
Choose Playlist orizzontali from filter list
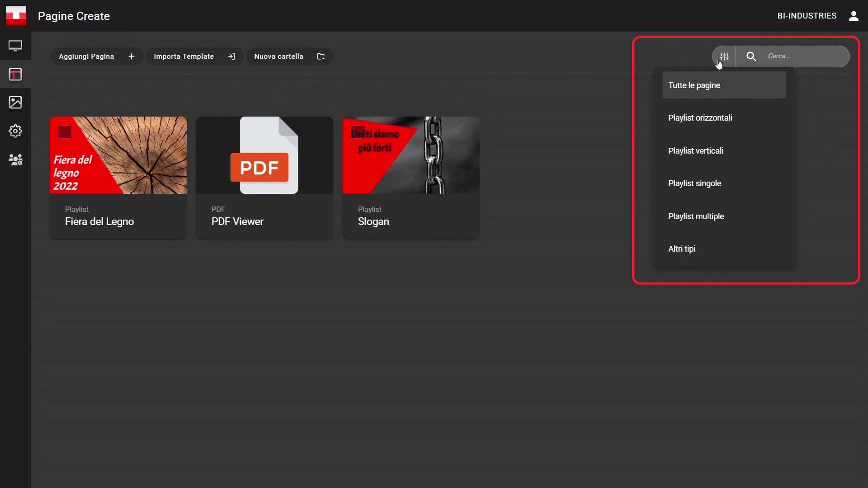click(700, 118)
